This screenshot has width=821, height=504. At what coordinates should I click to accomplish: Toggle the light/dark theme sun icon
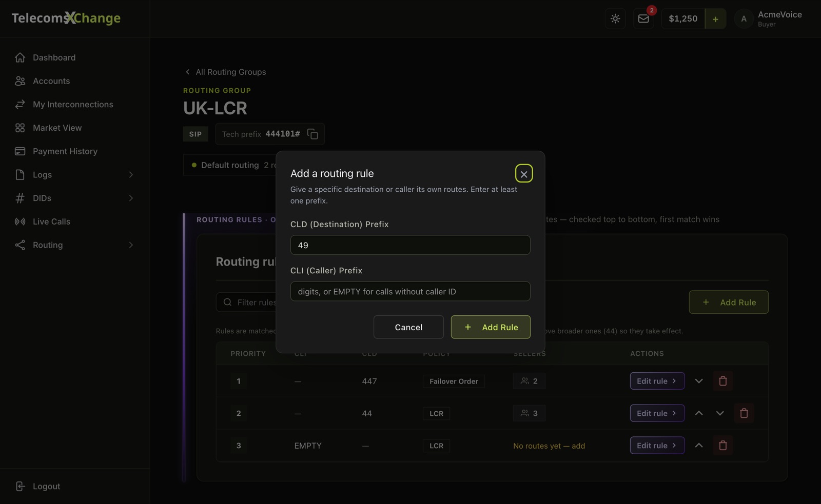pos(615,19)
